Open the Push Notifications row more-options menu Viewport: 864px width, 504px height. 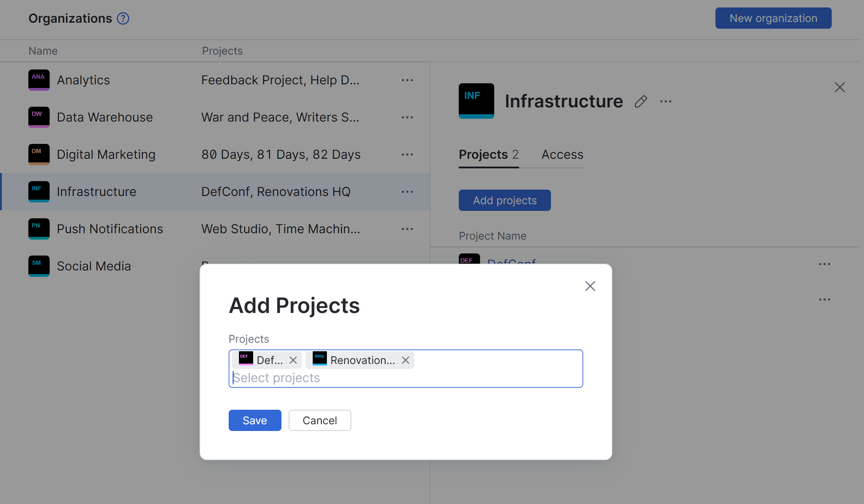tap(407, 229)
